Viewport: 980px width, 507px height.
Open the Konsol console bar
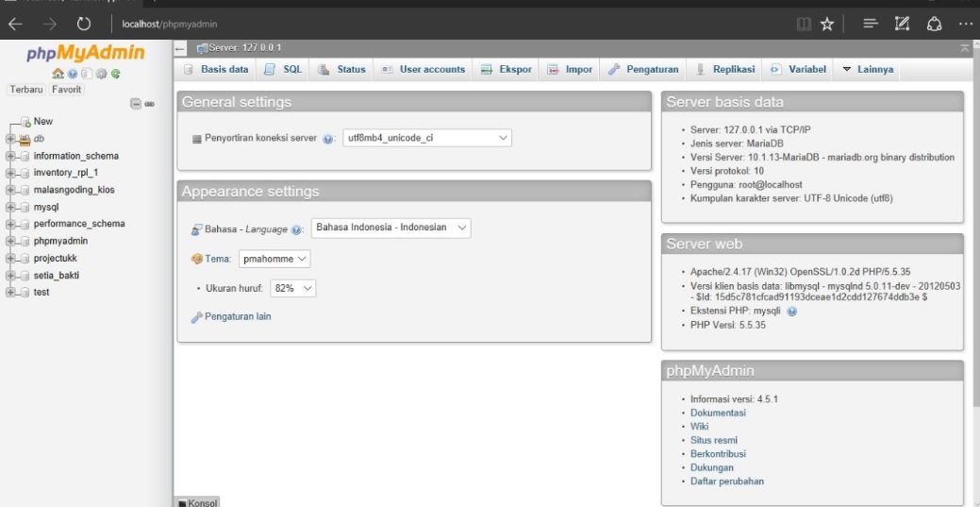197,502
